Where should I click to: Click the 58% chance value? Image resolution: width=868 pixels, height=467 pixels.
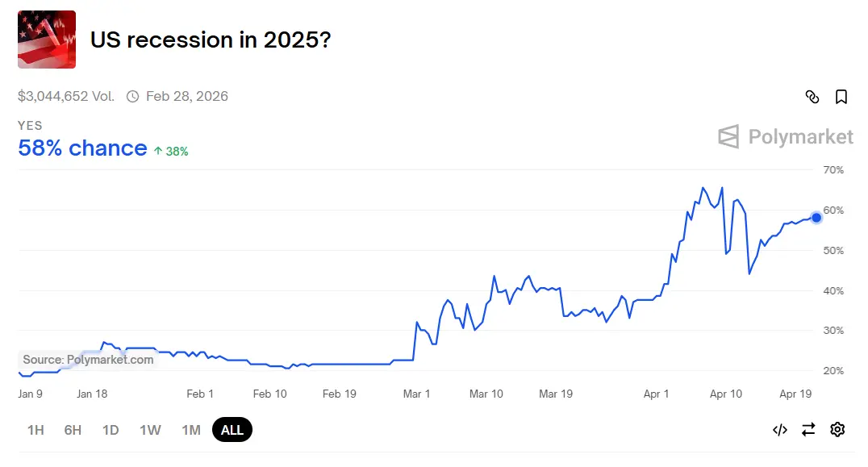click(x=82, y=148)
